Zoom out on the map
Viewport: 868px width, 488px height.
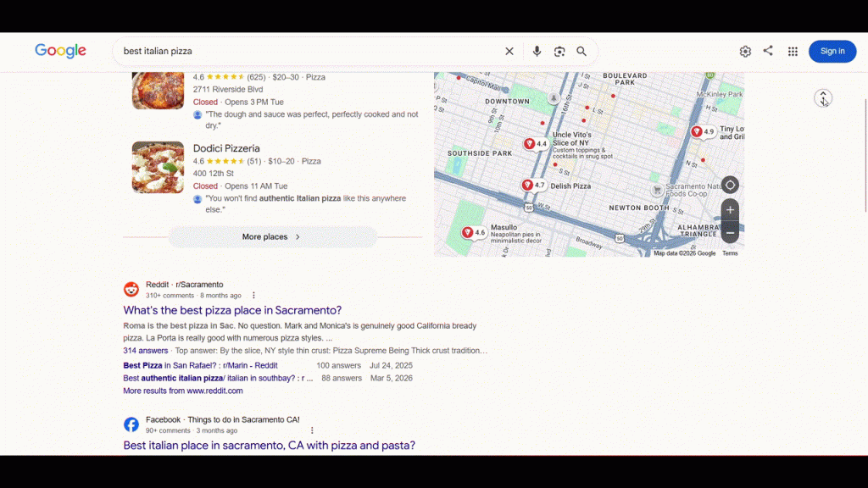[730, 233]
